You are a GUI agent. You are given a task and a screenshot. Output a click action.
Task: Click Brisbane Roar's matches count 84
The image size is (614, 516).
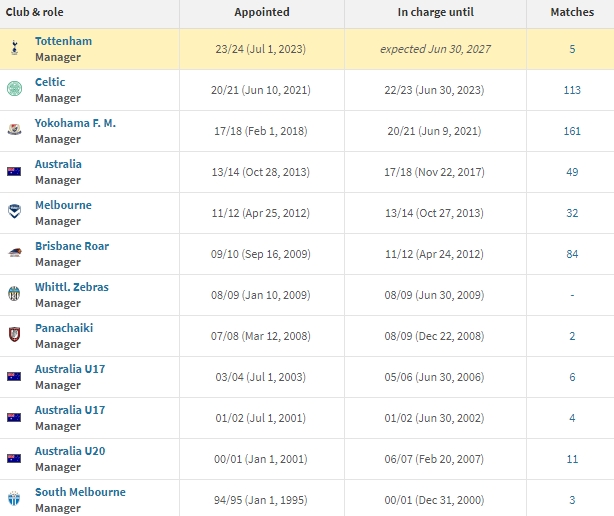coord(572,254)
